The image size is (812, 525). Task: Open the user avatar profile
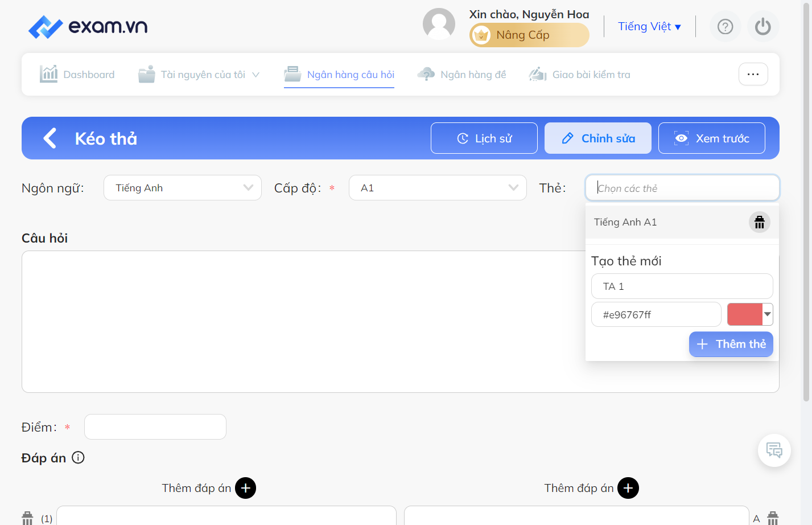(x=439, y=24)
